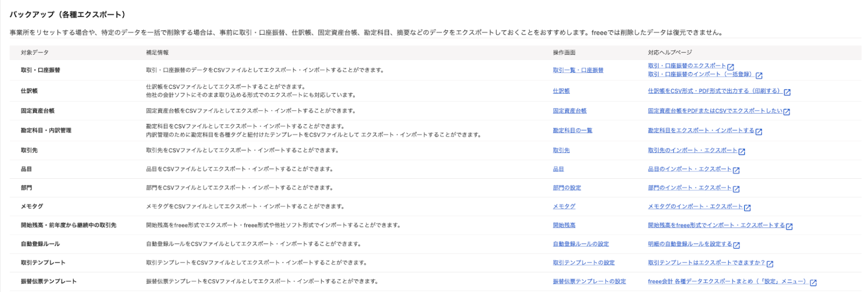868x292 pixels.
Task: Click external-link icon after メモタグのインポート・エクスポート
Action: [x=748, y=207]
